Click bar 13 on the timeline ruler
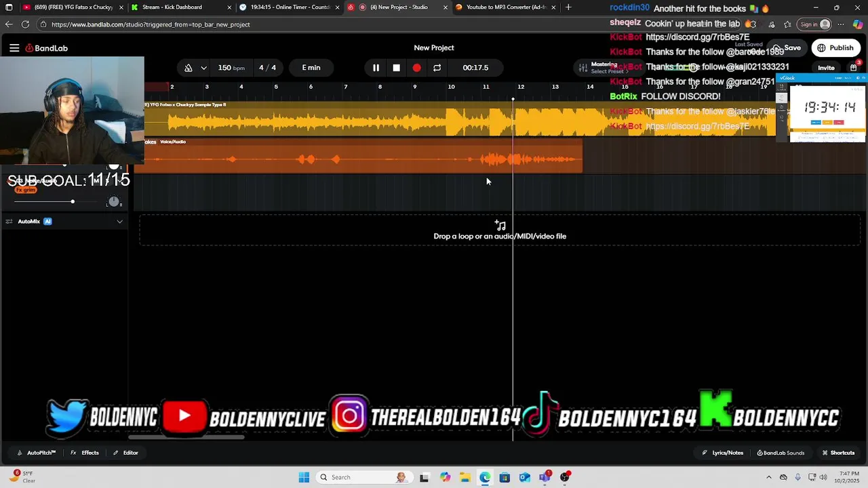Screen dimensions: 868x488 coord(555,87)
